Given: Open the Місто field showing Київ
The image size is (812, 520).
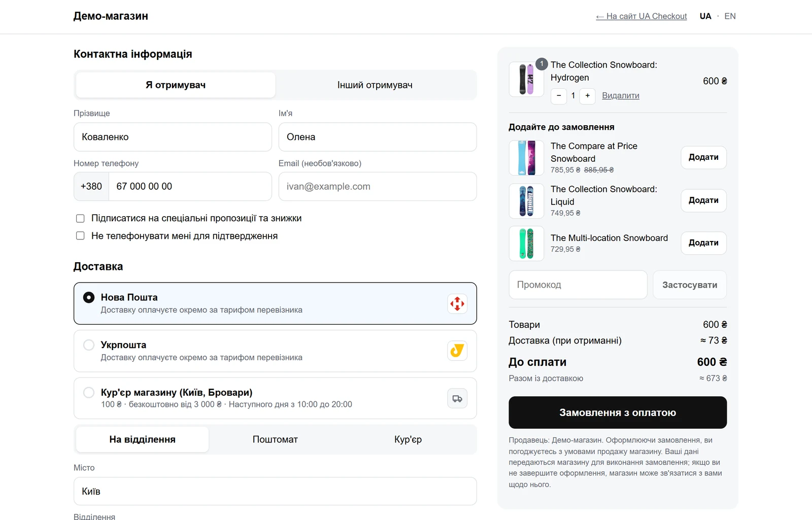Looking at the screenshot, I should 275,491.
